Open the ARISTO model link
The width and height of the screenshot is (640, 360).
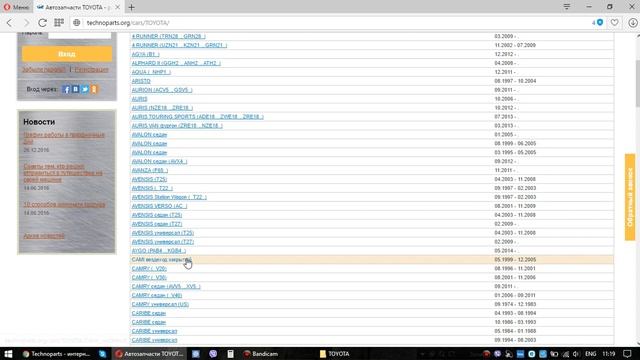point(141,81)
